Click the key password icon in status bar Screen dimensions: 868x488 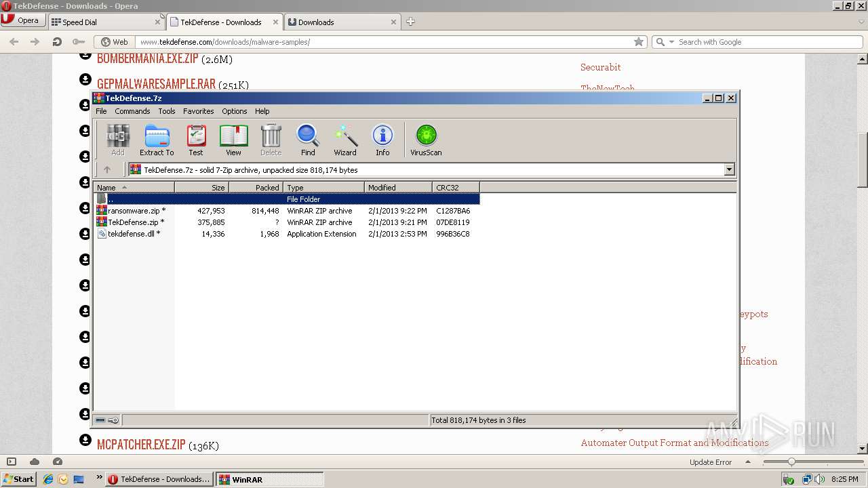click(113, 420)
